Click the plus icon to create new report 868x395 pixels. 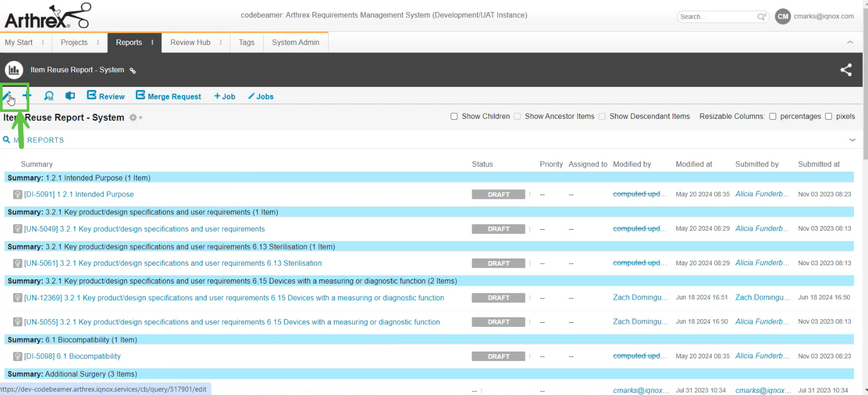pos(27,96)
